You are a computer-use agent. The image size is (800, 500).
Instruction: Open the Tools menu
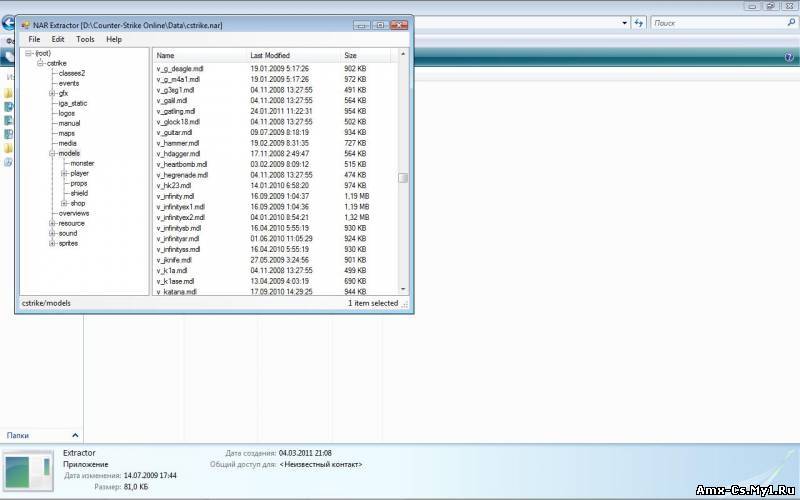coord(85,39)
